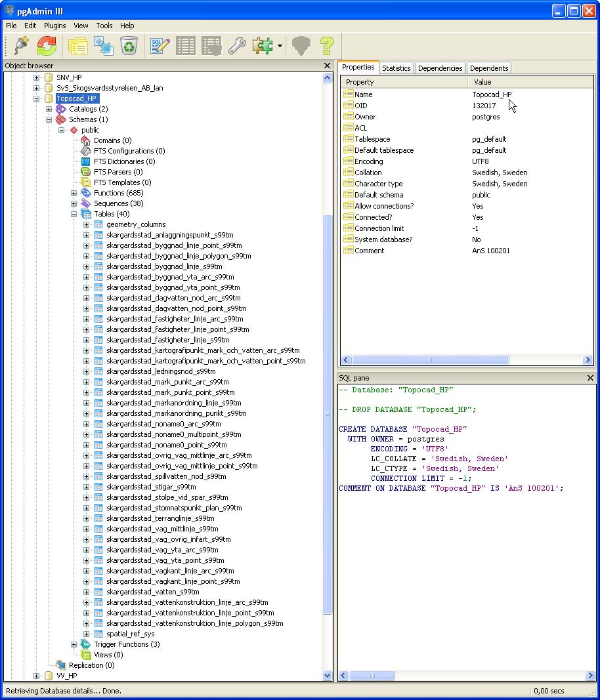This screenshot has width=600, height=700.
Task: Click the Guru hint icon
Action: pos(301,45)
